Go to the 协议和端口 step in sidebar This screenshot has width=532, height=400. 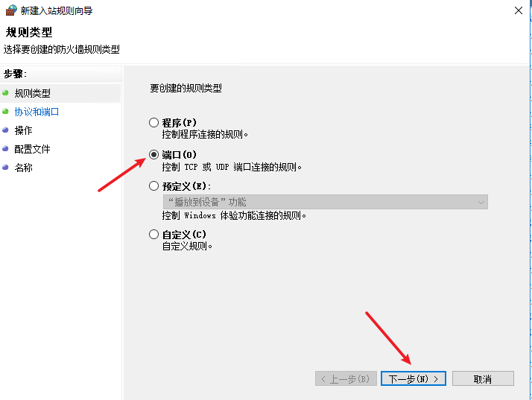click(x=37, y=112)
